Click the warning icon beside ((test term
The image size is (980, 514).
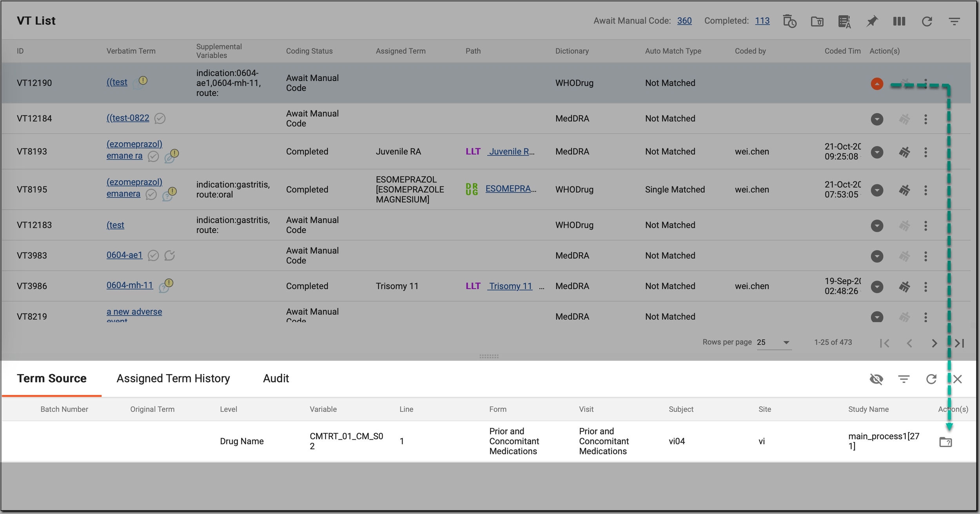pyautogui.click(x=143, y=80)
